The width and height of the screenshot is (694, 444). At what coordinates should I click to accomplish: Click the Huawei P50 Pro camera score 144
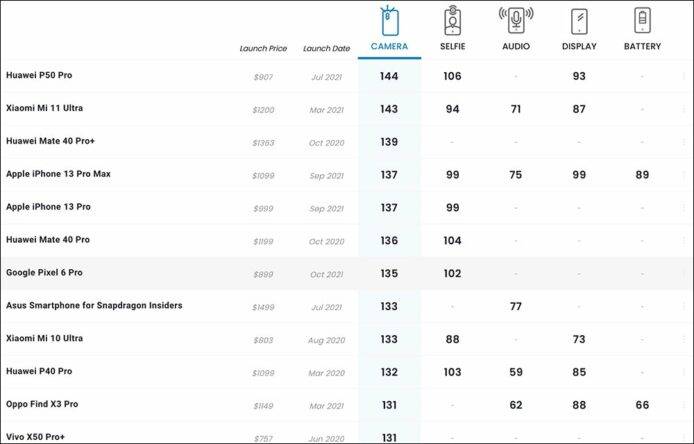[389, 76]
